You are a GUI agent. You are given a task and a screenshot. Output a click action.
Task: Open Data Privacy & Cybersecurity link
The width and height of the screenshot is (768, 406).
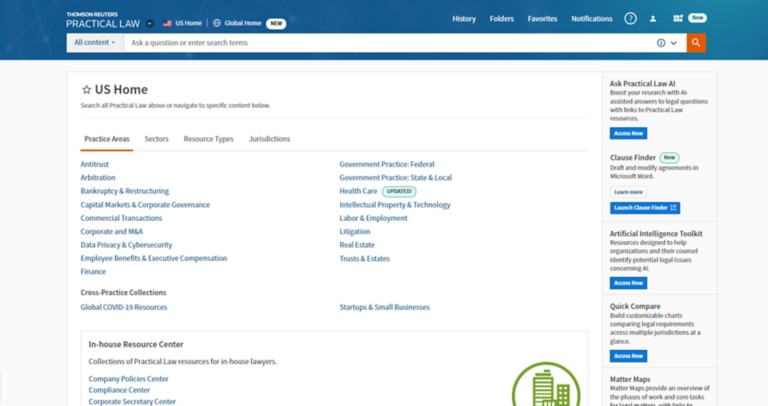[x=126, y=245]
